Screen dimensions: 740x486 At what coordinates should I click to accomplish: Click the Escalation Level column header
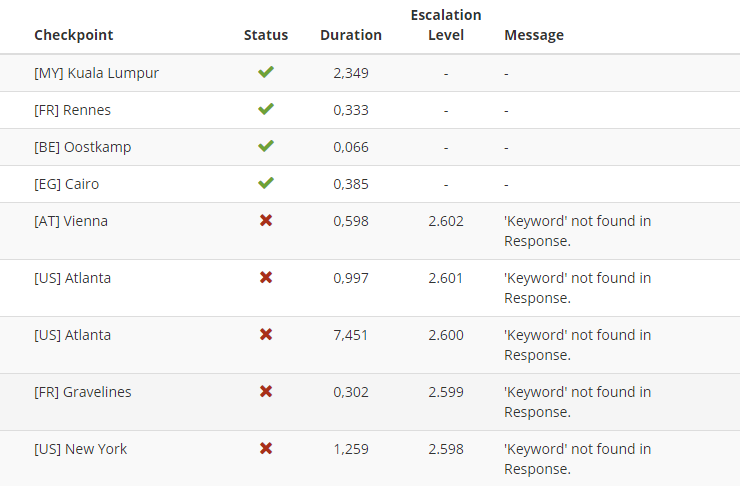pos(446,25)
